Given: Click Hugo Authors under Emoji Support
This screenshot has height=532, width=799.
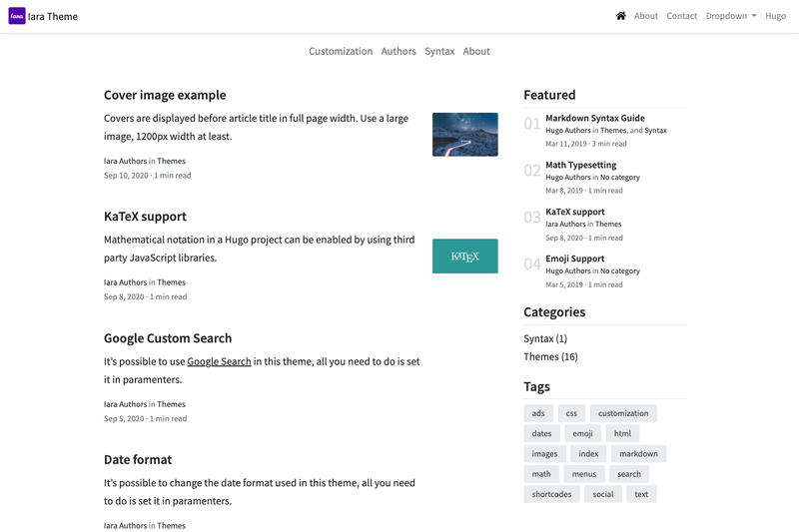Looking at the screenshot, I should point(568,270).
